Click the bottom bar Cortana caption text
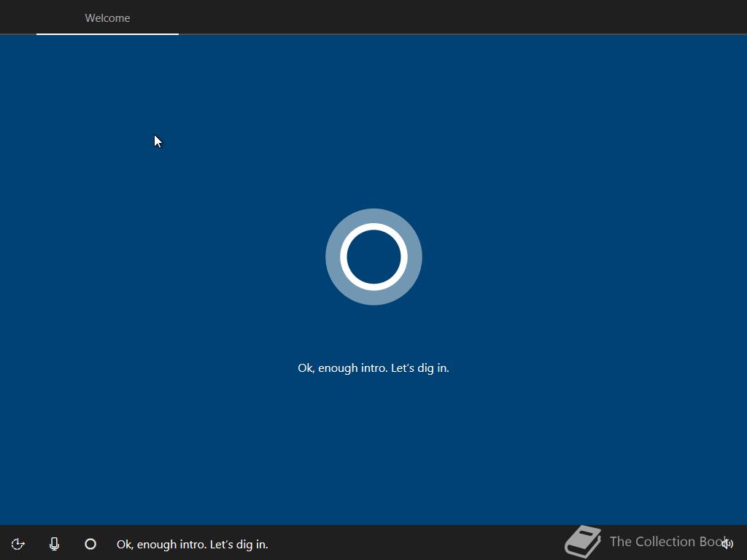The image size is (747, 560). (193, 544)
